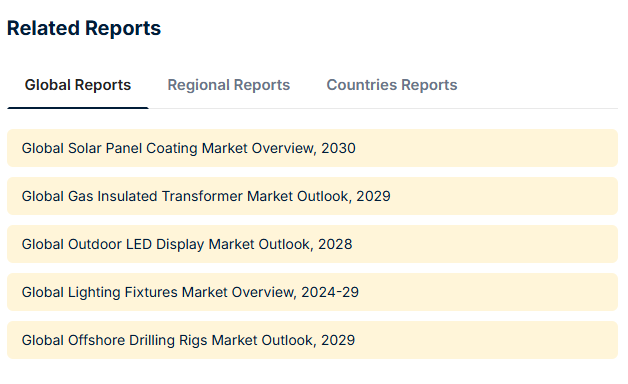Image resolution: width=628 pixels, height=384 pixels.
Task: Click empty area of Solar Panel Coating card
Action: 485,148
